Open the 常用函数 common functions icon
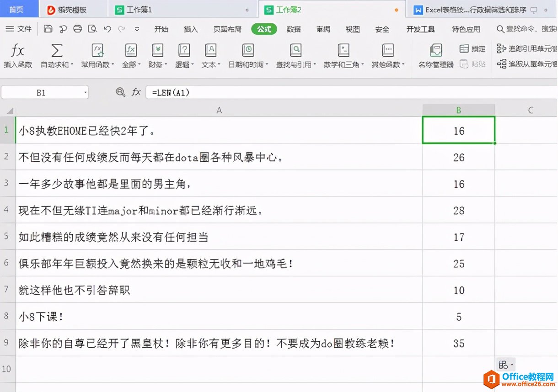The height and width of the screenshot is (392, 558). click(x=97, y=50)
